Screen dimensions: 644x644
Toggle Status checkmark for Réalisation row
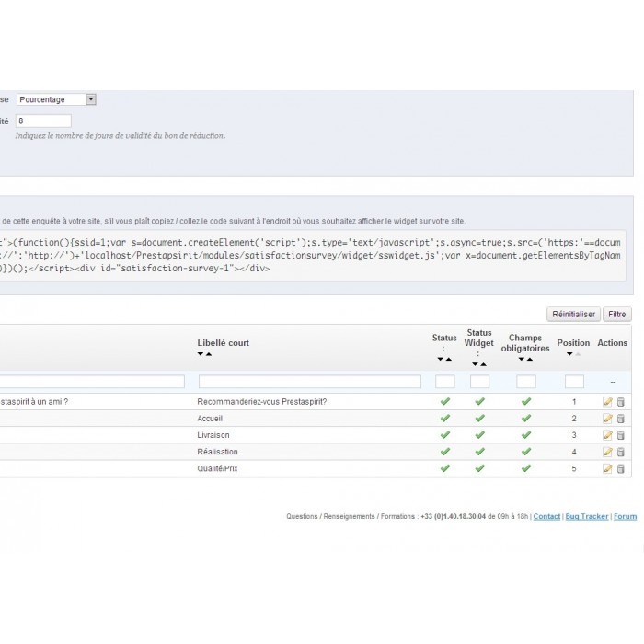[x=444, y=452]
